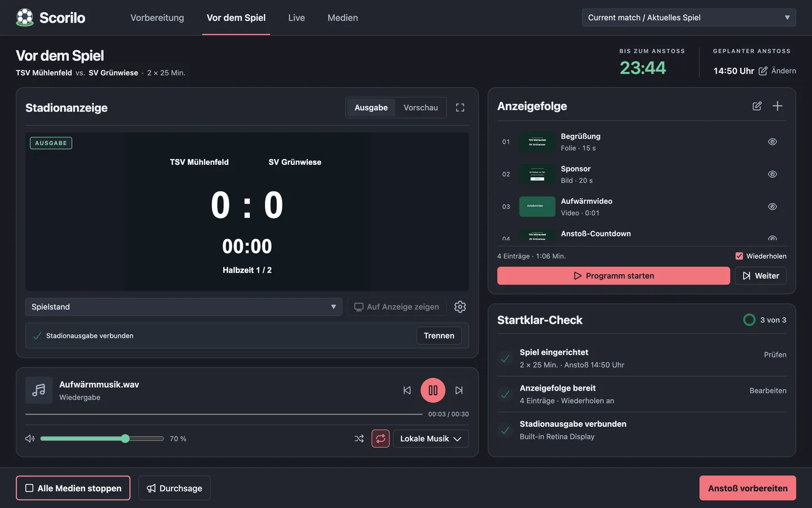Screen dimensions: 812x508
Task: Start the program with Programm starten
Action: tap(614, 275)
